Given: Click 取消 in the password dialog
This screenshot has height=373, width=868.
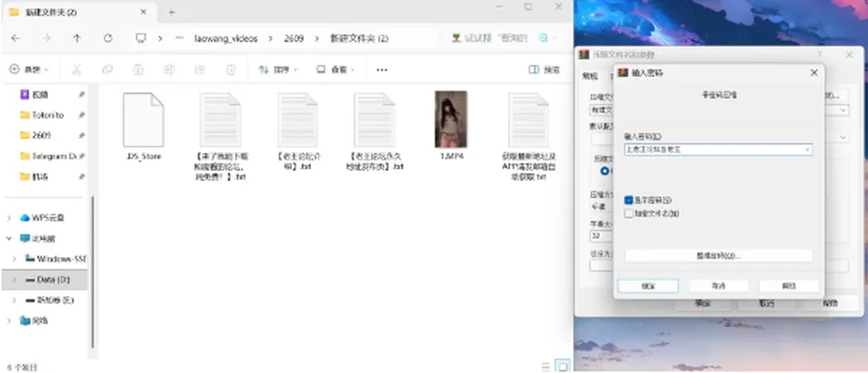Looking at the screenshot, I should (x=718, y=286).
